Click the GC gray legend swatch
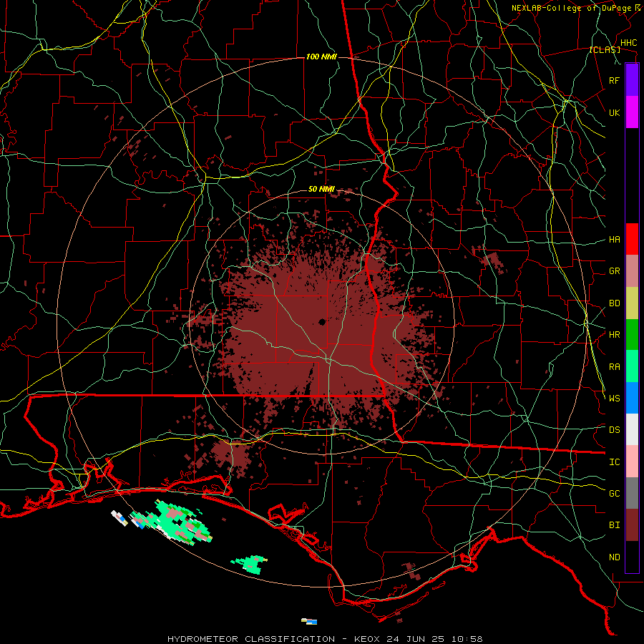Image resolution: width=644 pixels, height=644 pixels. (x=632, y=493)
